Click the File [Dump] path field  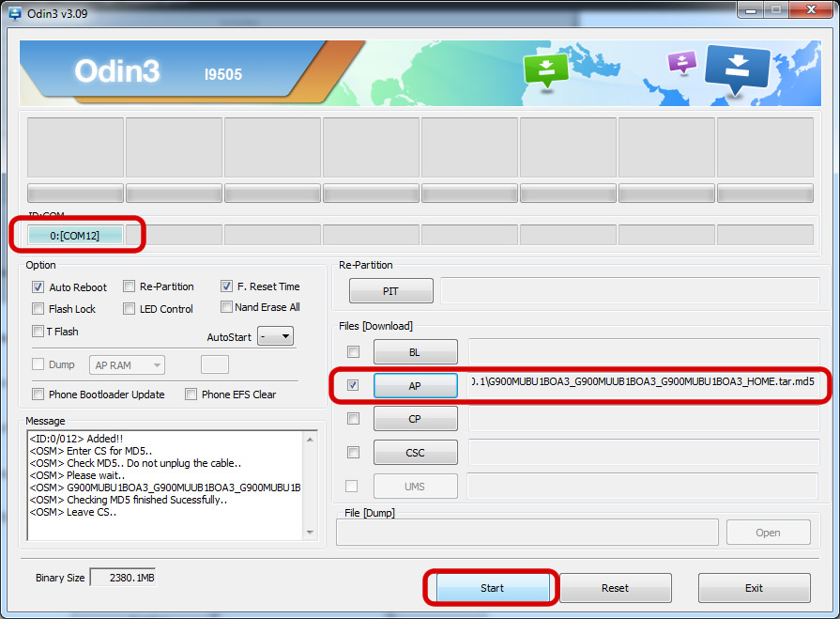click(x=527, y=533)
